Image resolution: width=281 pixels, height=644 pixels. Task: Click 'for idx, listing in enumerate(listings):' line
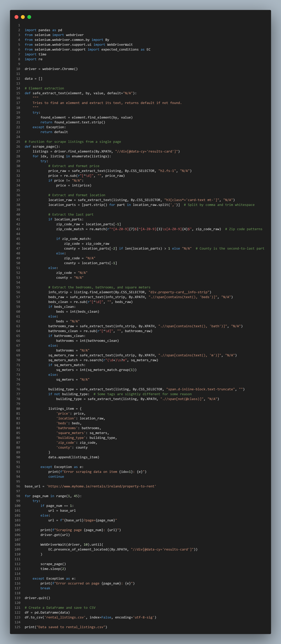[x=72, y=156]
